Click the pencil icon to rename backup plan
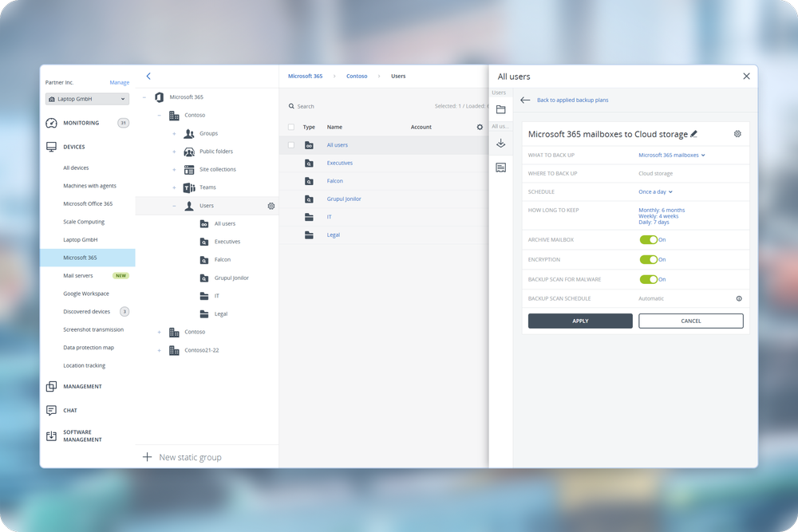The height and width of the screenshot is (532, 798). (694, 134)
